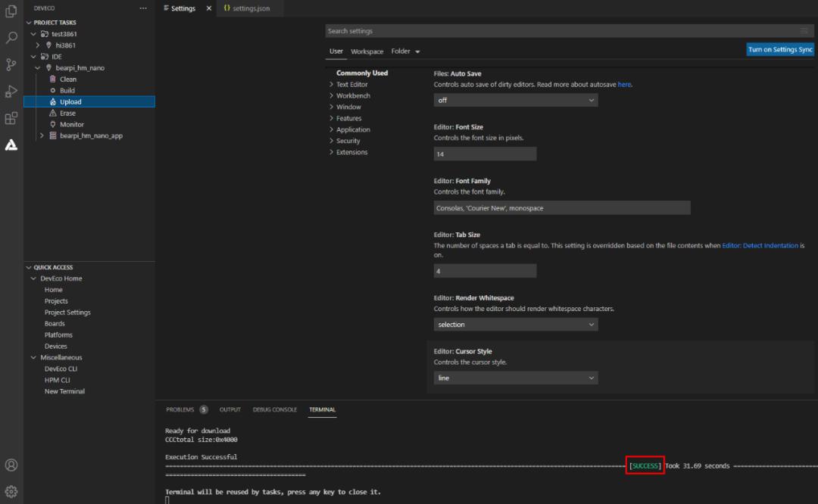Open the Accounts icon in activity bar

coord(11,465)
